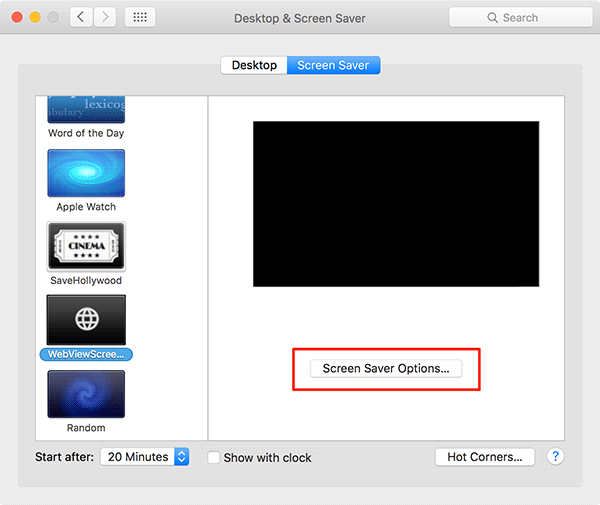Select the Random screen saver thumbnail
Image resolution: width=600 pixels, height=505 pixels.
pyautogui.click(x=86, y=394)
